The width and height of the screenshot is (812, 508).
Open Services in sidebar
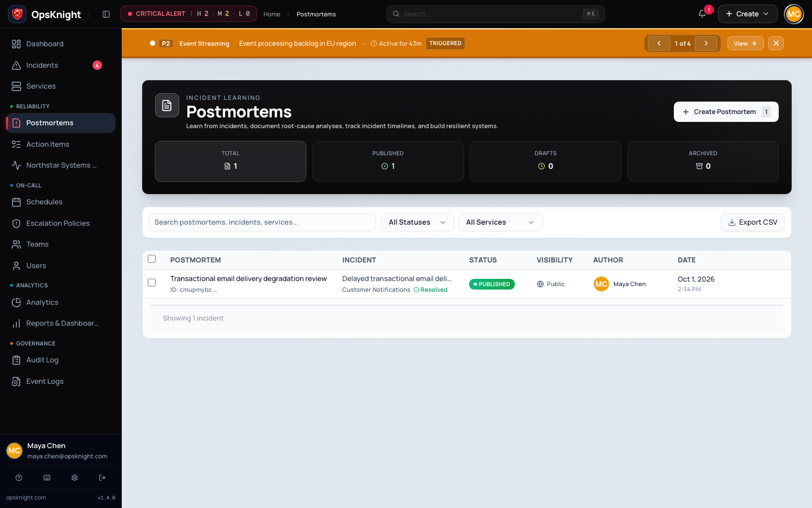(61, 86)
